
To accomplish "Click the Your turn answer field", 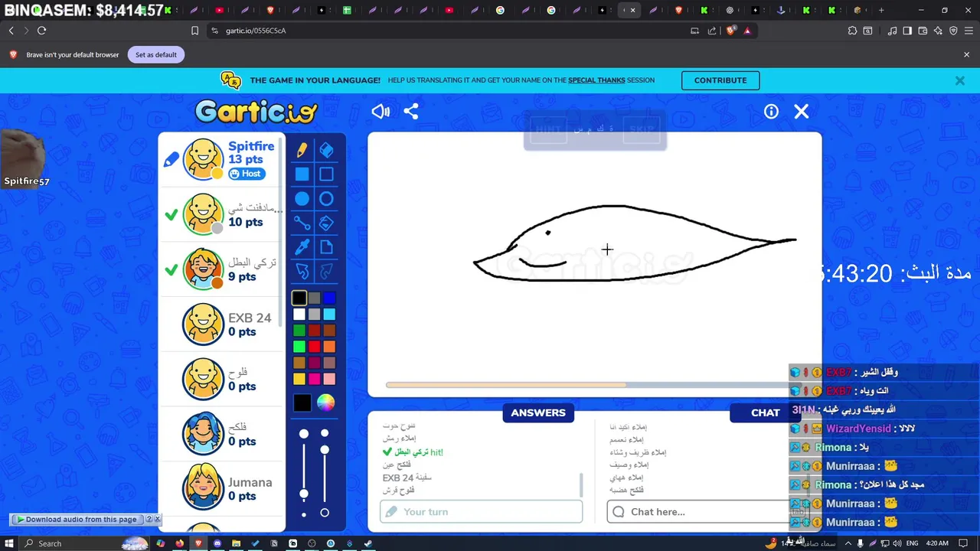I will [x=481, y=511].
